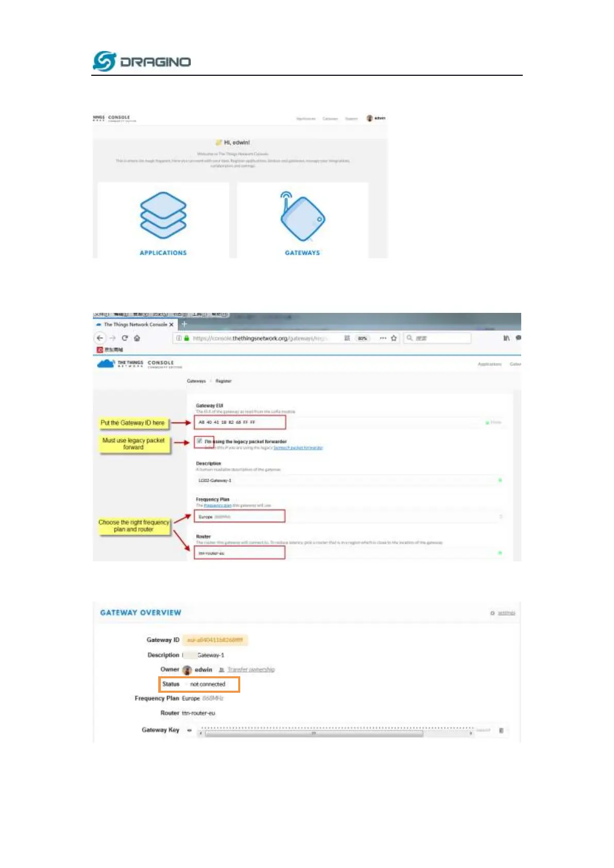Open the Semtech packet forwarder link
Image resolution: width=614 pixels, height=868 pixels.
point(298,448)
